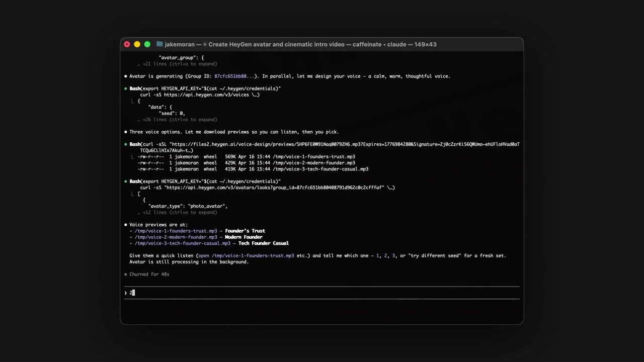Click the "avatar_type": "photo_avatar" output line
The image size is (644, 362).
[x=188, y=206]
